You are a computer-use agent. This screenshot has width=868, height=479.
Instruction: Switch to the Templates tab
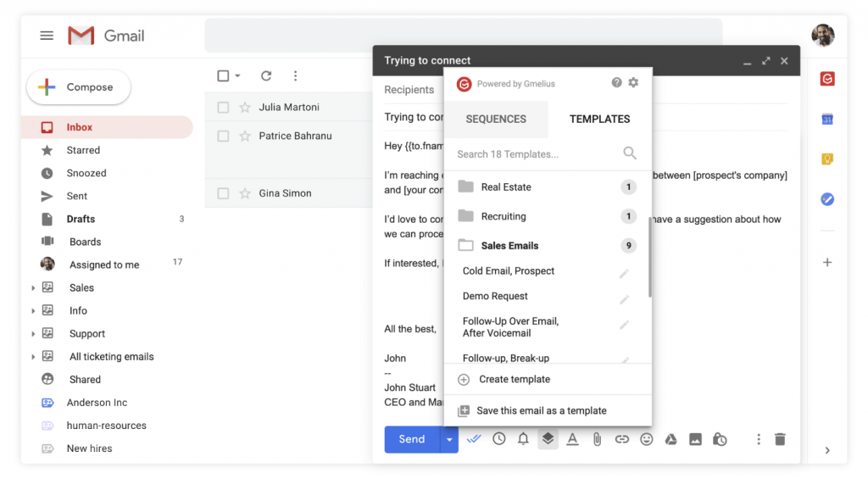[x=599, y=119]
